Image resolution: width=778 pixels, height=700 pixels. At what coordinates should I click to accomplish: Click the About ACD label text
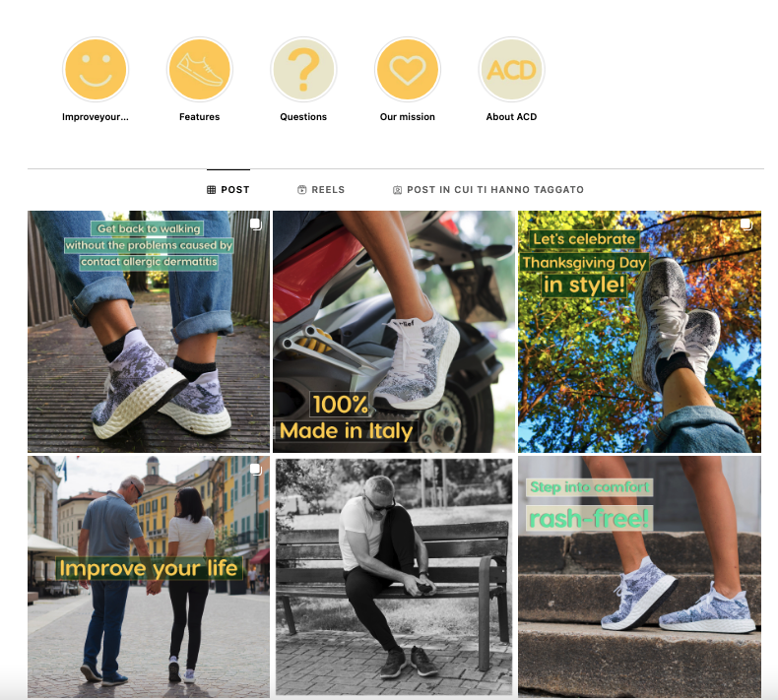tap(511, 117)
